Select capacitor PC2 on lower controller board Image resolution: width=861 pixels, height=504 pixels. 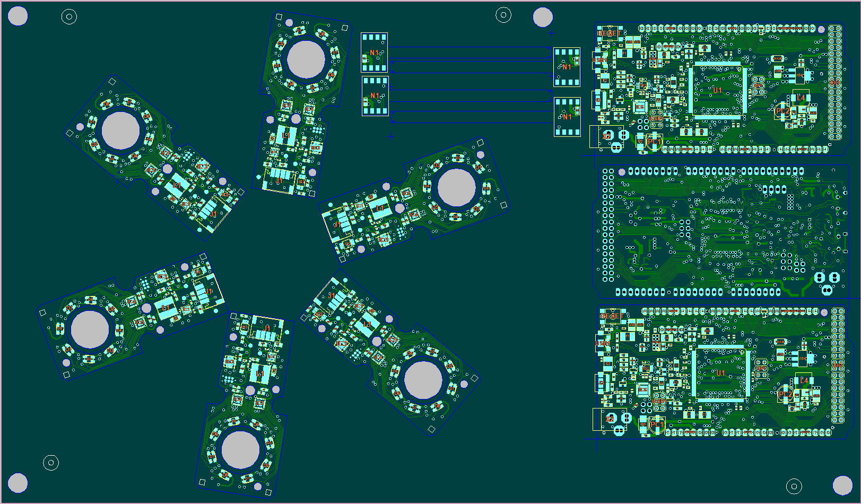(x=785, y=394)
